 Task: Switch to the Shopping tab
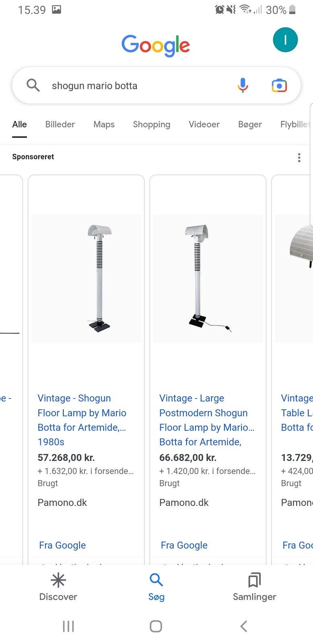(152, 124)
